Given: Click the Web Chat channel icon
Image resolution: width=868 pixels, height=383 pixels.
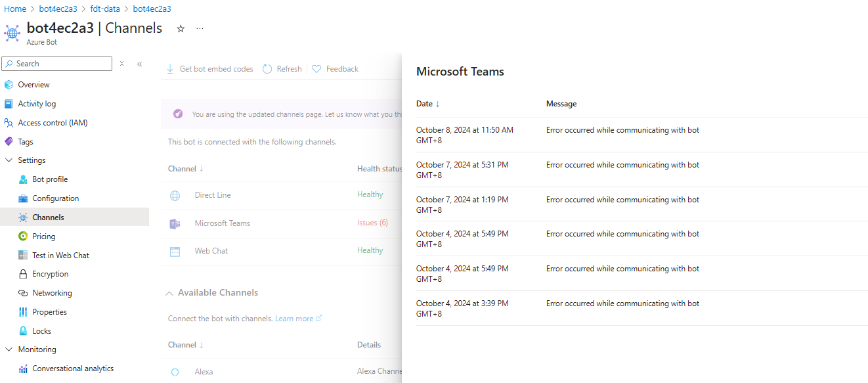Looking at the screenshot, I should pos(175,251).
